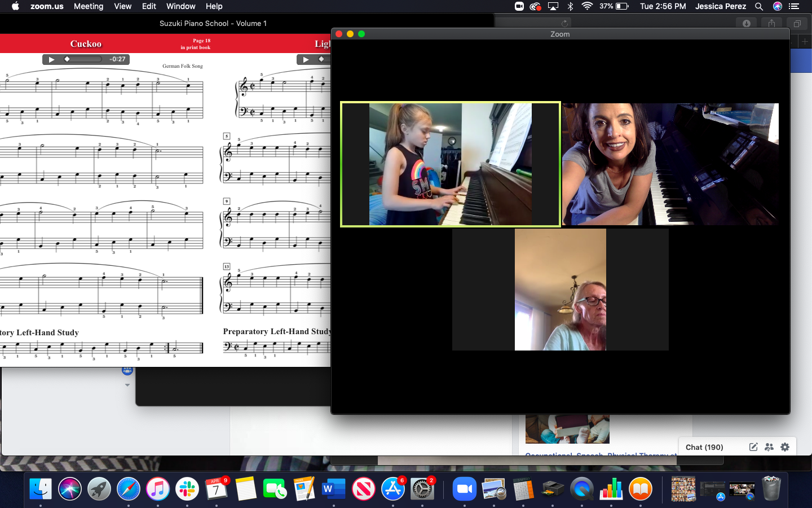Expand the small gray arrow below sheet music
Image resolution: width=812 pixels, height=508 pixels.
(x=127, y=385)
